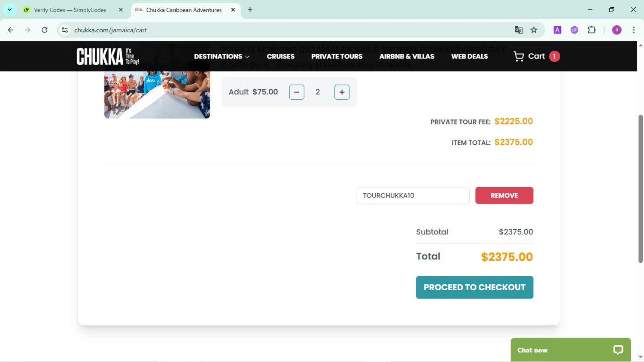Open the Extensions puzzle icon
The height and width of the screenshot is (362, 644).
click(x=592, y=30)
